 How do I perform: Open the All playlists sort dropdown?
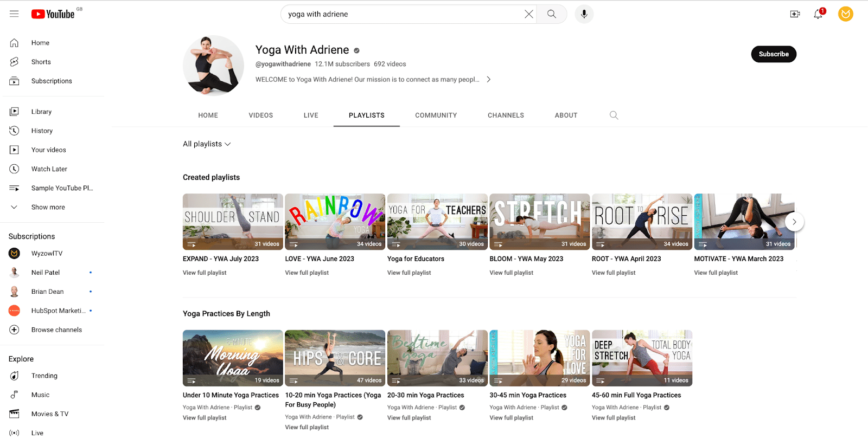207,144
